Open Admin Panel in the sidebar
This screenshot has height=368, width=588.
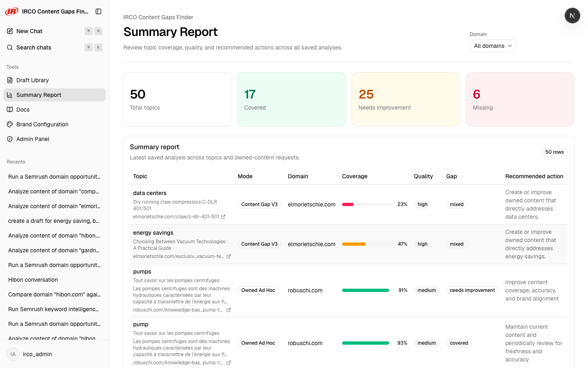point(54,139)
